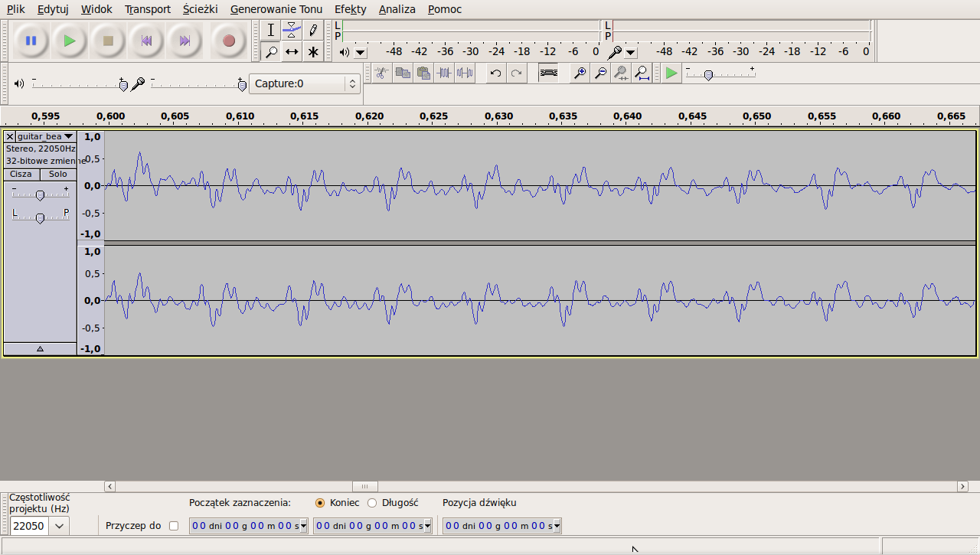Select the Długość radio button
Viewport: 980px width, 555px height.
click(x=372, y=503)
